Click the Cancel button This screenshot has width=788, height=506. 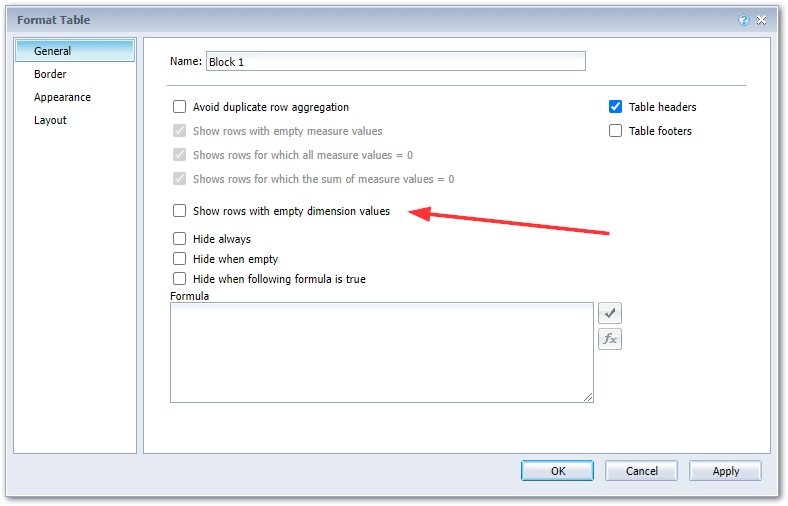[641, 471]
